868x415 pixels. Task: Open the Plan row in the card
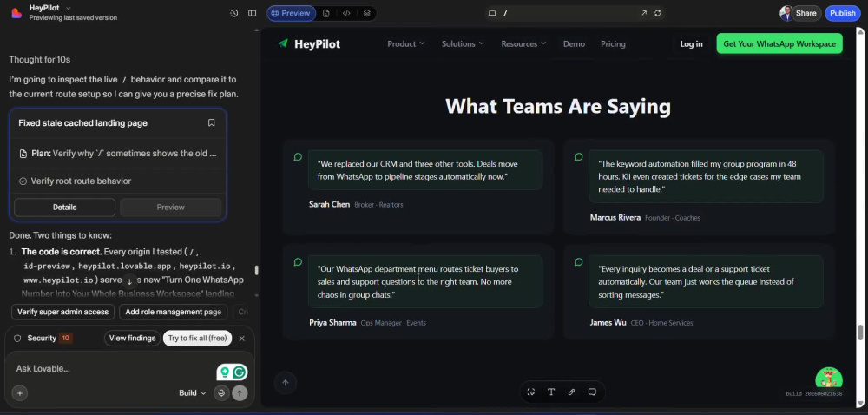coord(117,154)
